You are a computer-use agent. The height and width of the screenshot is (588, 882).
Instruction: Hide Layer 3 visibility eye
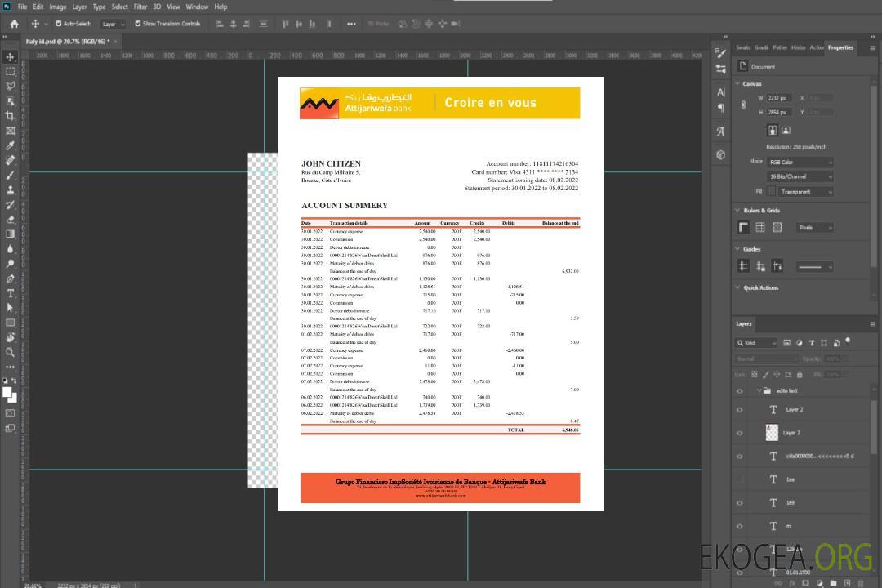click(x=740, y=434)
